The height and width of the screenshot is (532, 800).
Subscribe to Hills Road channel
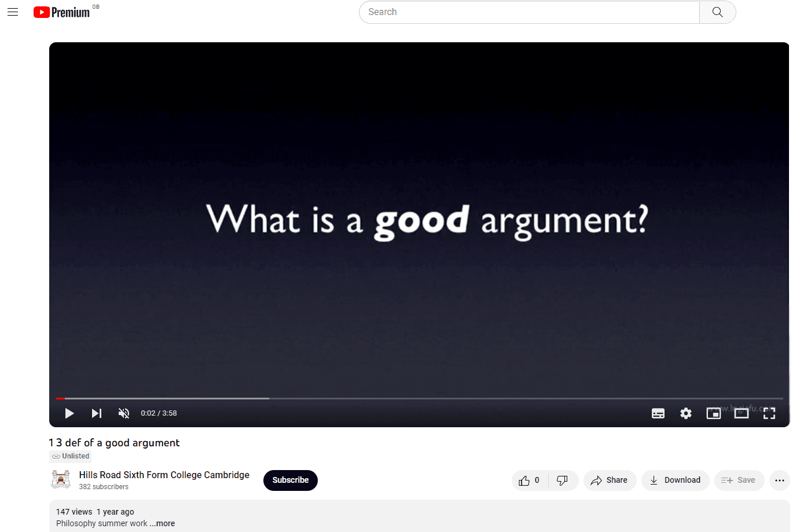[x=291, y=480]
